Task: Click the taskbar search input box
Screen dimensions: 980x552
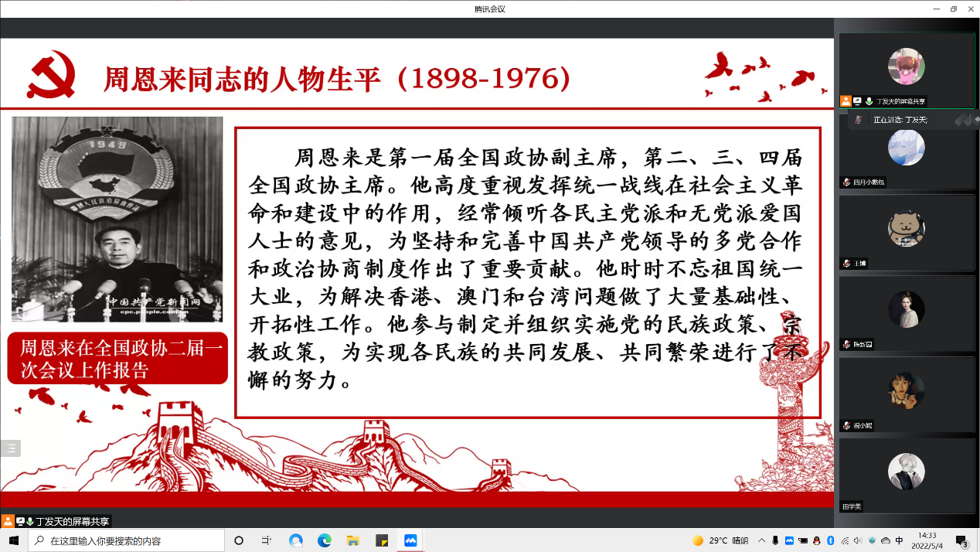Action: pos(128,540)
